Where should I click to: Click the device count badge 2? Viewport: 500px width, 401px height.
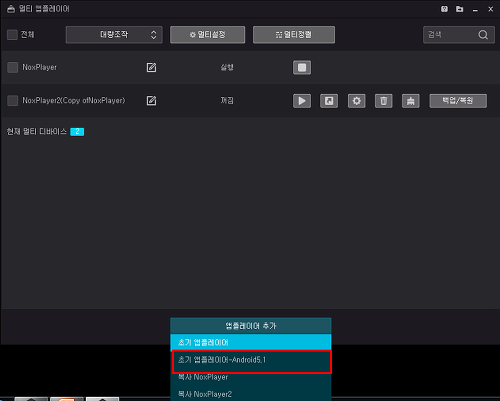coord(77,132)
